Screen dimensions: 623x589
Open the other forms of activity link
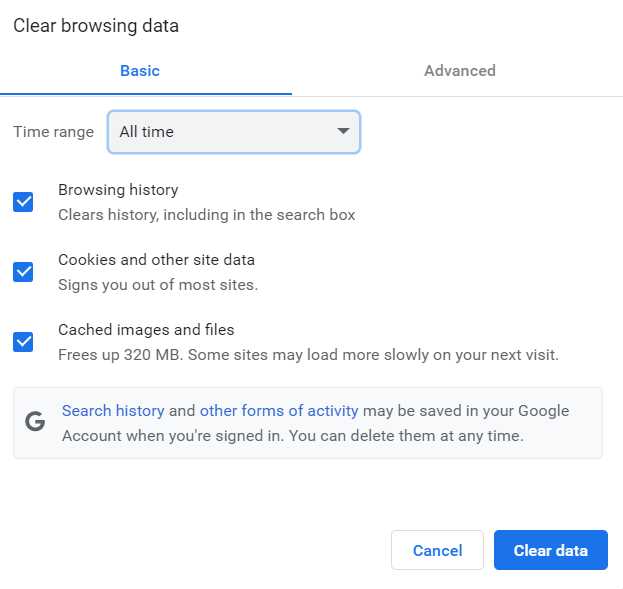click(279, 410)
